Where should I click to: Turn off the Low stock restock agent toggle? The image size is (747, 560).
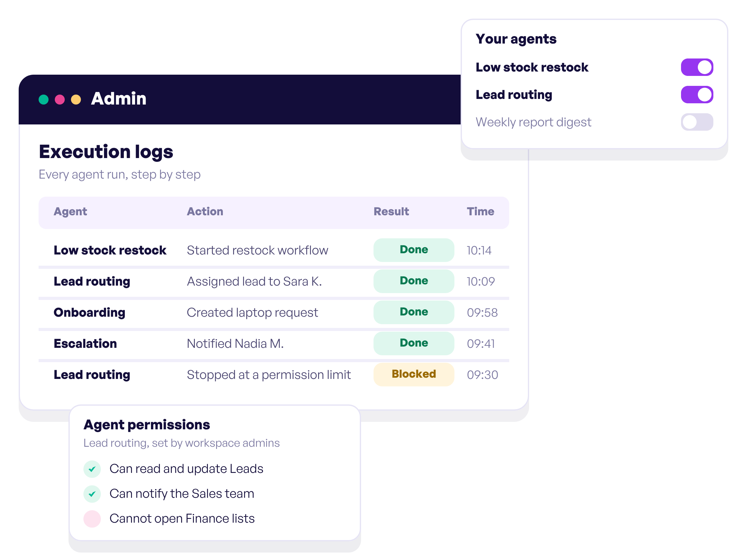697,67
